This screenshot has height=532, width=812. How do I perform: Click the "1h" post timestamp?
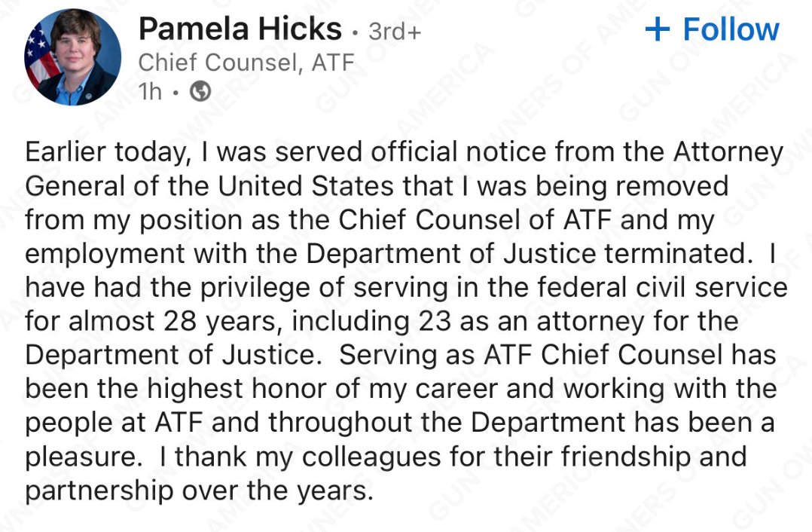[151, 92]
